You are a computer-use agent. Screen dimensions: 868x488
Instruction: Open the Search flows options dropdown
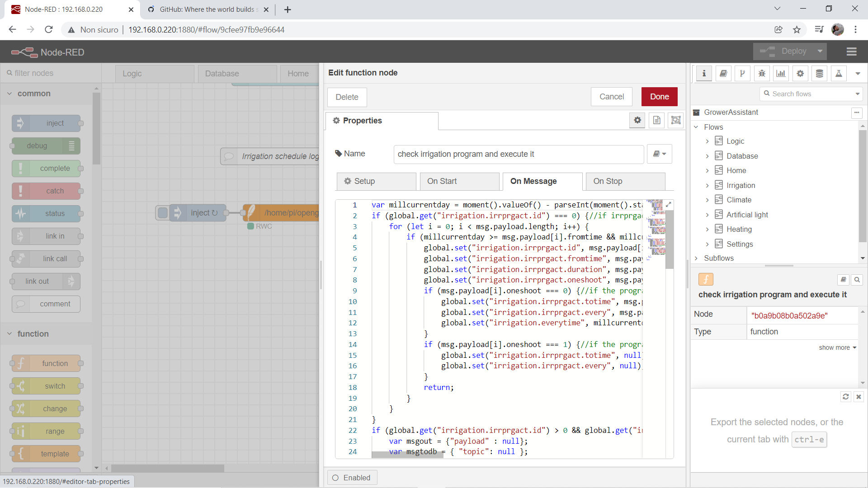click(857, 94)
